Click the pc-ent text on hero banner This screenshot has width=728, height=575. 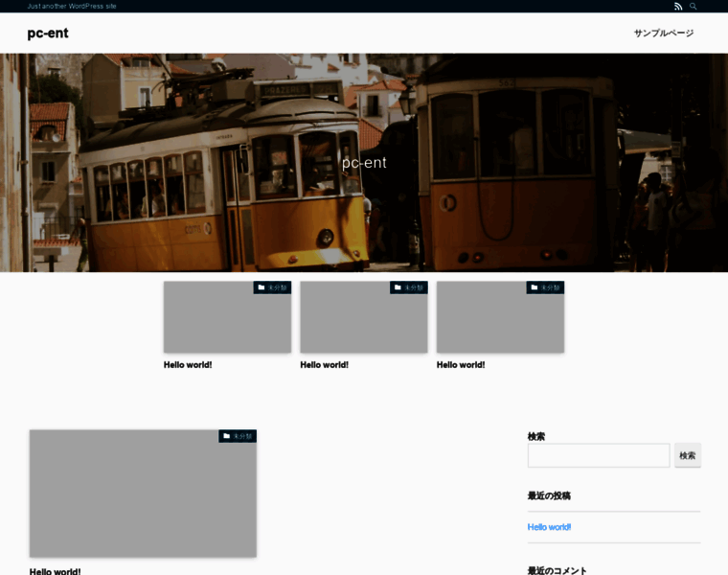point(364,163)
